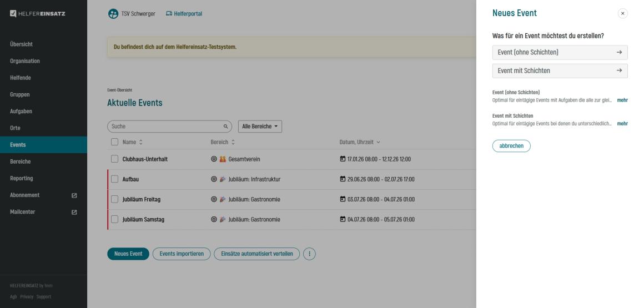
Task: Toggle the select-all checkbox in table header
Action: click(115, 142)
